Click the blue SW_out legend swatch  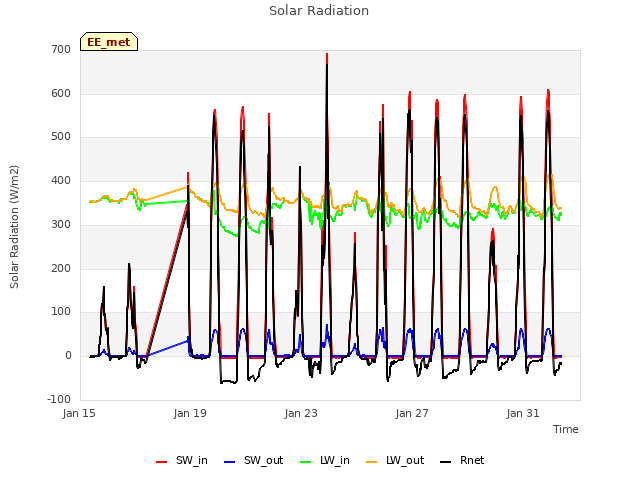(x=230, y=462)
